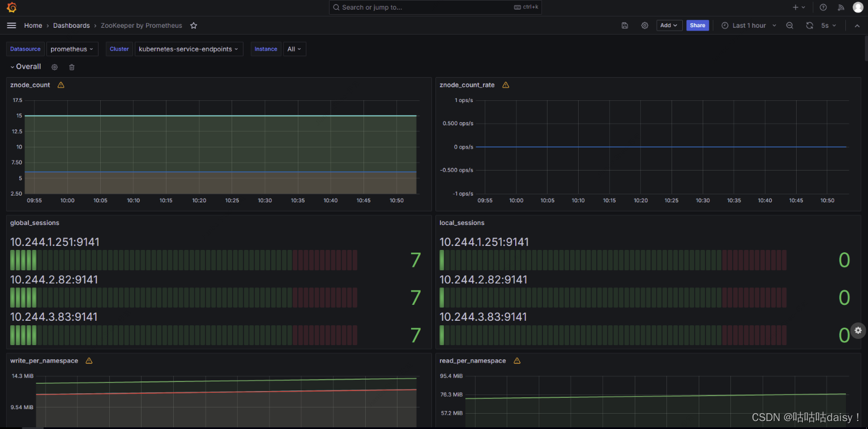868x429 pixels.
Task: Click the plus icon dropdown arrow
Action: tap(803, 7)
